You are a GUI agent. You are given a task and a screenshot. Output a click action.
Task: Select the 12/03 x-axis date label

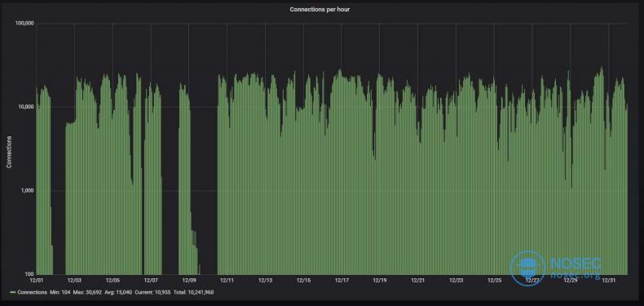click(74, 281)
